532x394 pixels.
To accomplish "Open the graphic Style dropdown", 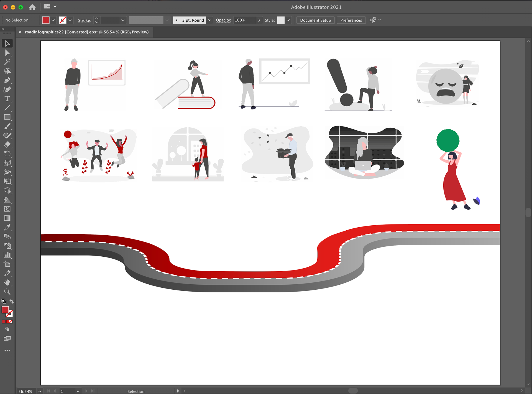I will tap(288, 20).
